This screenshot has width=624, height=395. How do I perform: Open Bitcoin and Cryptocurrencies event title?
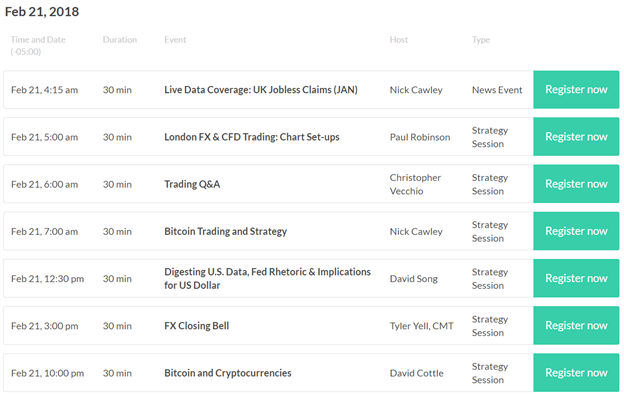(228, 373)
